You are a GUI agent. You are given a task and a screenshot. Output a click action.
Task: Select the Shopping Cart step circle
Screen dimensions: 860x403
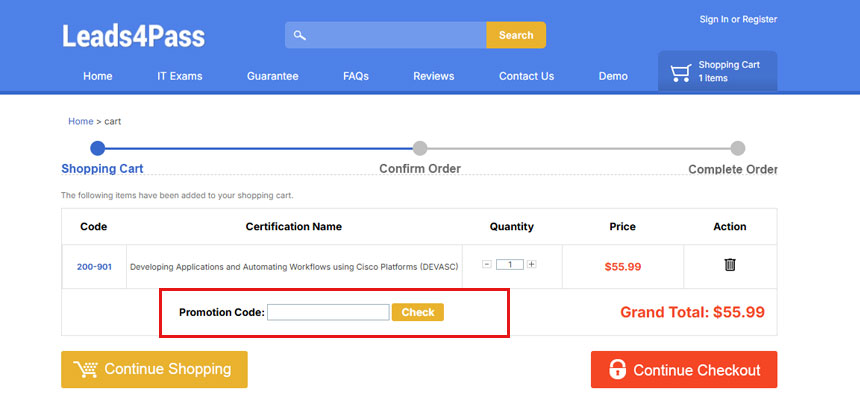pos(98,148)
